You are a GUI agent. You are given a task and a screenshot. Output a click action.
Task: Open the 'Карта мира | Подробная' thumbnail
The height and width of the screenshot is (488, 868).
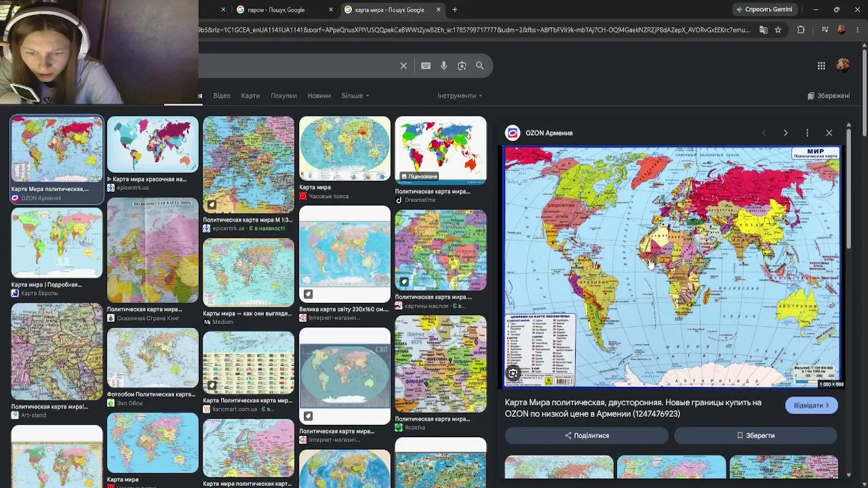[x=56, y=243]
